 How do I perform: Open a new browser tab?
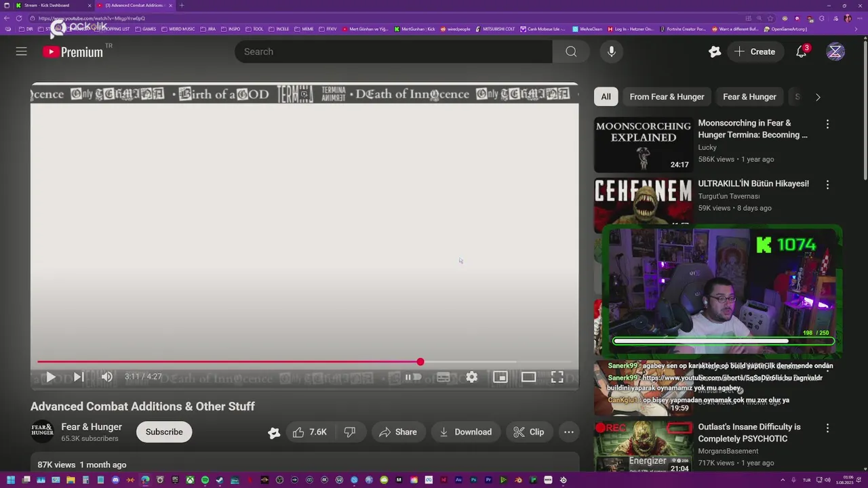[x=181, y=5]
